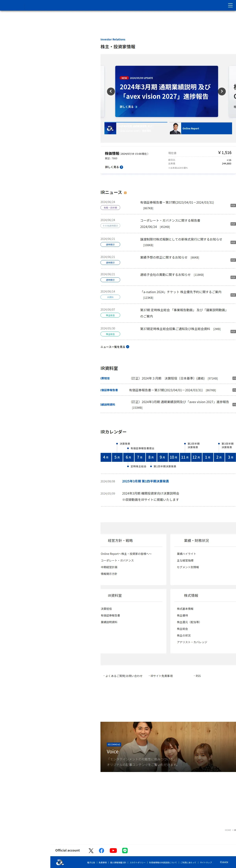Open 株式基本情報 link
Viewport: 236px width, 868px height.
point(185,609)
